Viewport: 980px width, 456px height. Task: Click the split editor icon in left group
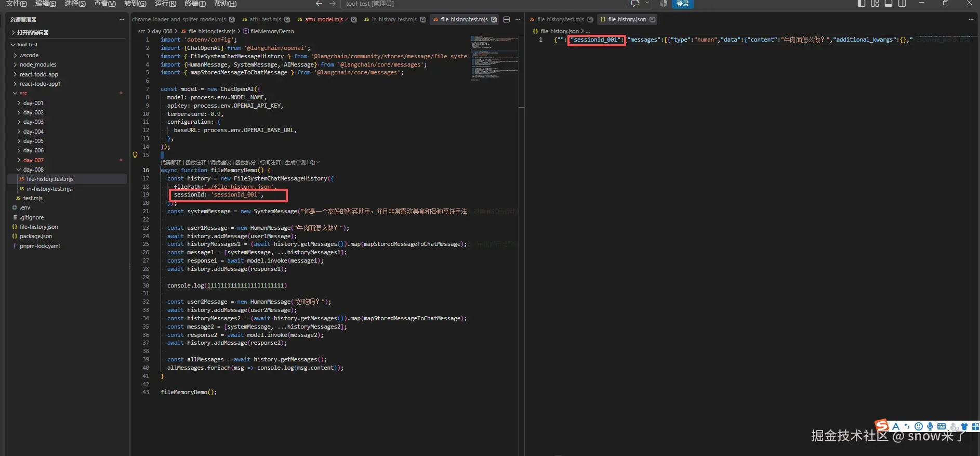click(x=507, y=19)
